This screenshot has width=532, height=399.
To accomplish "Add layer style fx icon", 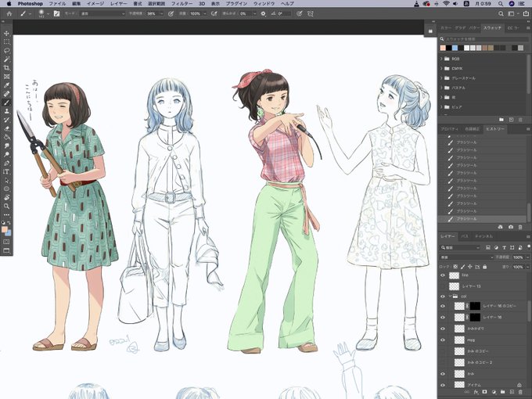I will (476, 392).
